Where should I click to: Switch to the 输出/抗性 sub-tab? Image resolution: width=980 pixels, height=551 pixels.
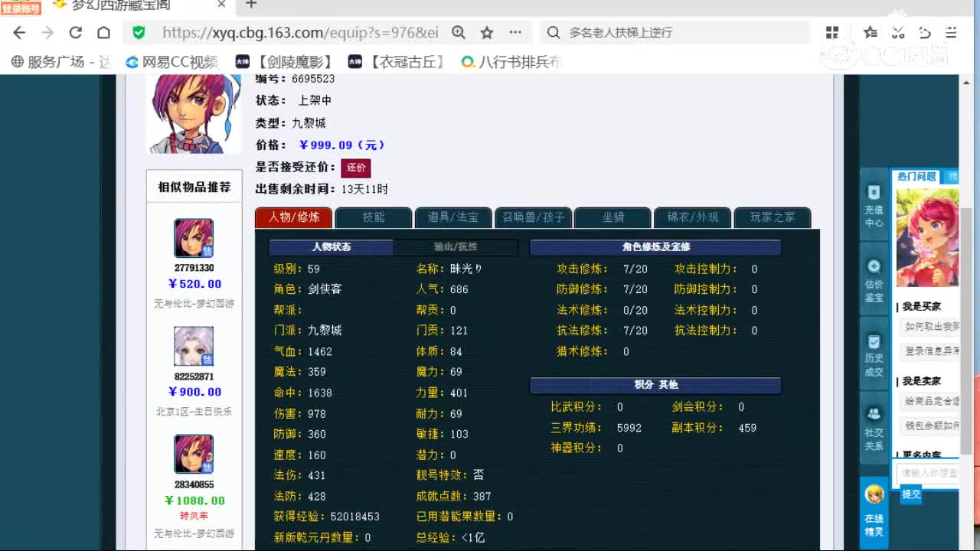point(456,247)
